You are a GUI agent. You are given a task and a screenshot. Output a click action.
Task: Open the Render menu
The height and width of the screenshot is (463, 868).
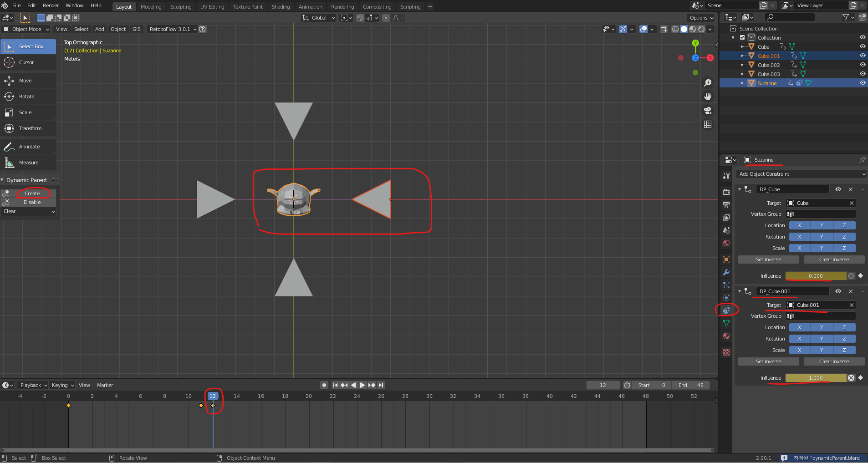tap(51, 5)
